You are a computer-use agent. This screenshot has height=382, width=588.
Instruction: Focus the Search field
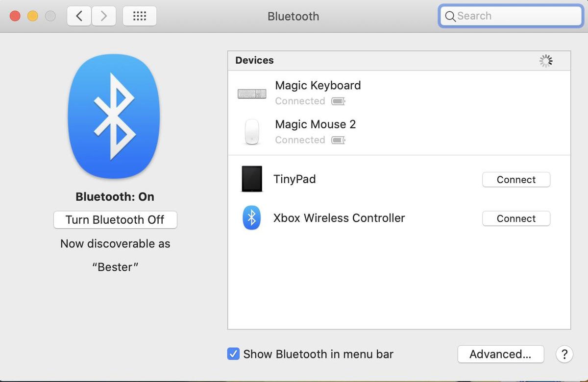511,16
